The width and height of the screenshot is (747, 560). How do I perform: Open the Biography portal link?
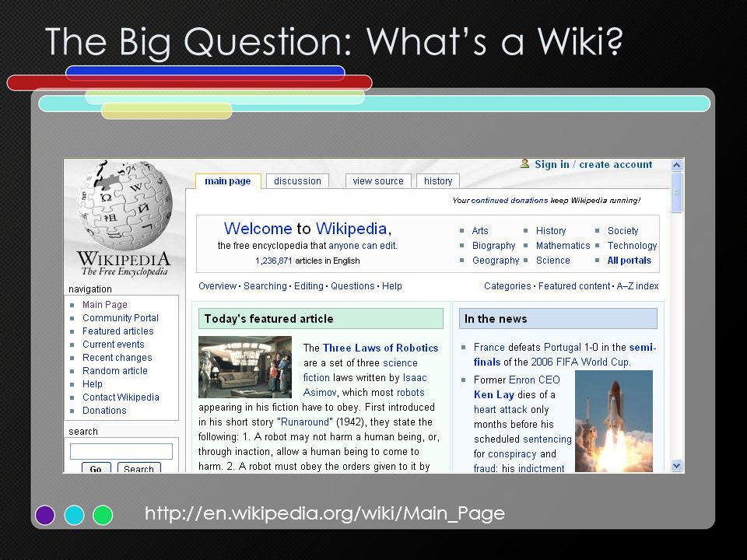493,246
